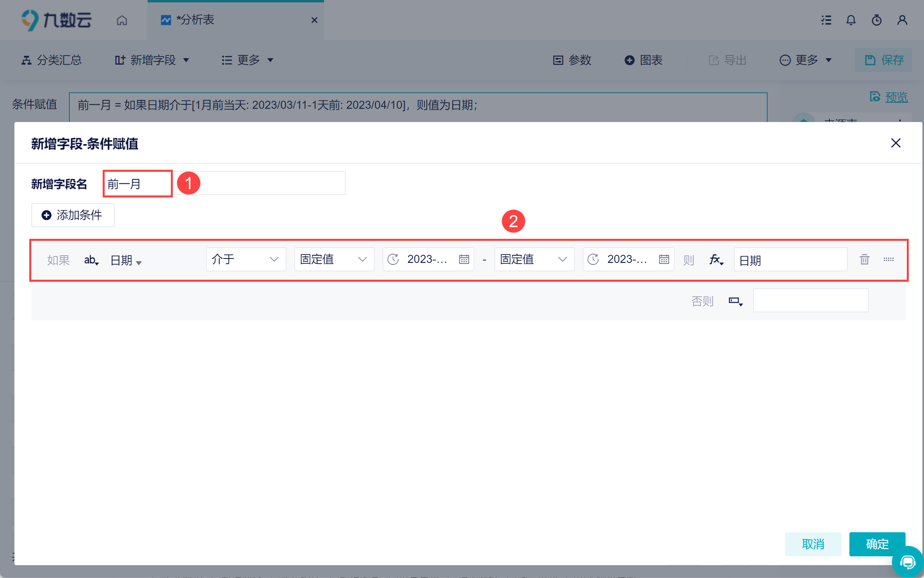Go to home page icon

pos(122,20)
